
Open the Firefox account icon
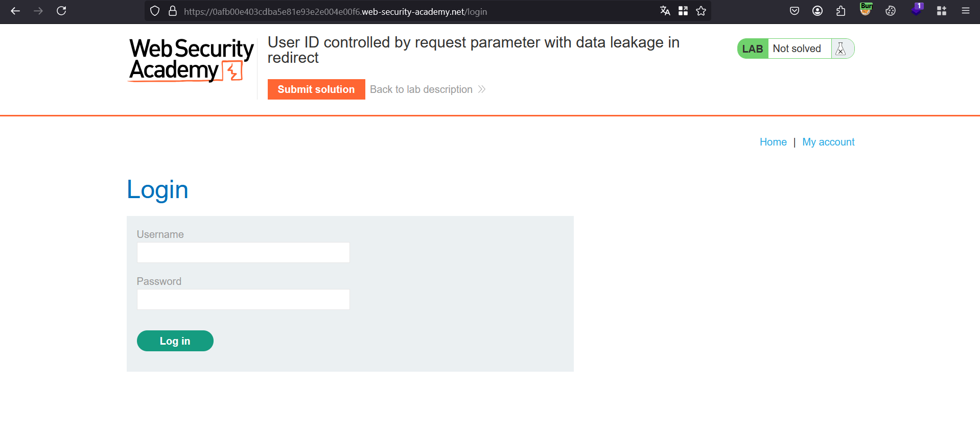pyautogui.click(x=818, y=11)
